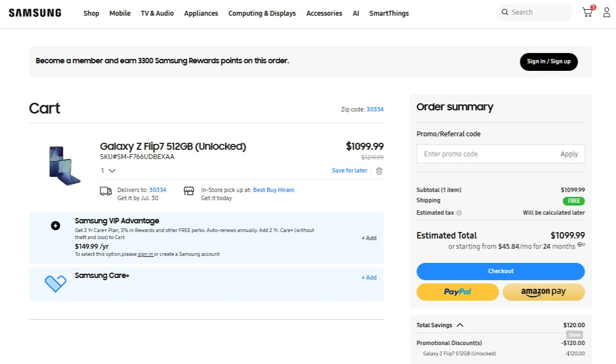Screen dimensions: 616x364
Task: Open the Galaxy Z Flip7 512GB (Unlocked) title
Action: [173, 146]
